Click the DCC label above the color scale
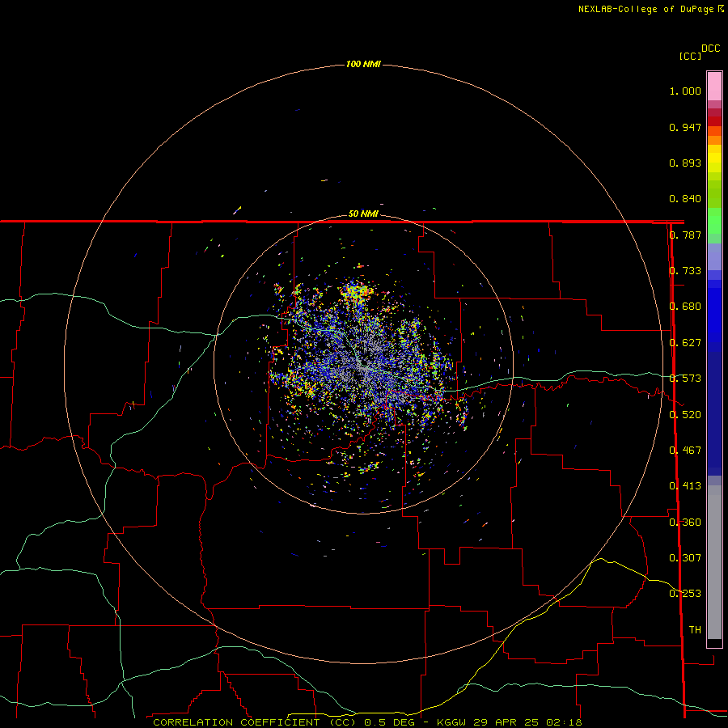Viewport: 728px width, 728px height. [x=711, y=49]
